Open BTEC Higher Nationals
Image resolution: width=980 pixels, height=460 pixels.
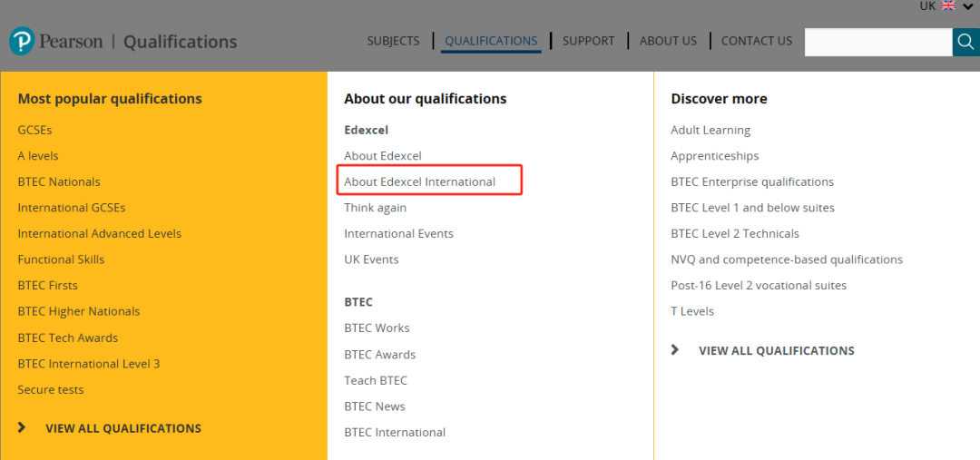click(x=79, y=311)
